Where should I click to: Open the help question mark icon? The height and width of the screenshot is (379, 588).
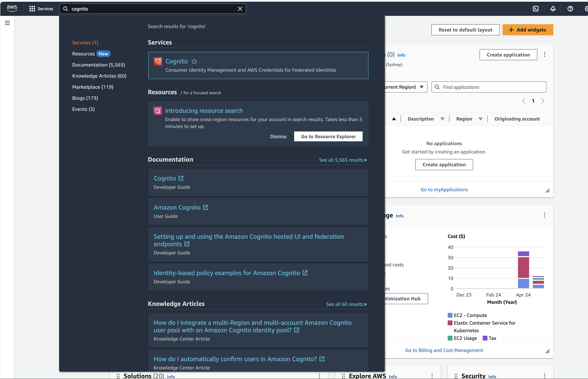570,9
